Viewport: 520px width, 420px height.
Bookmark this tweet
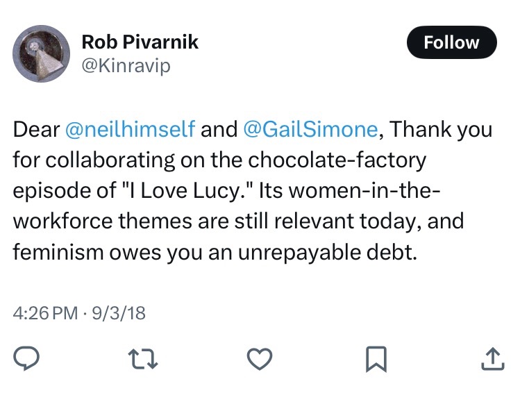[376, 358]
